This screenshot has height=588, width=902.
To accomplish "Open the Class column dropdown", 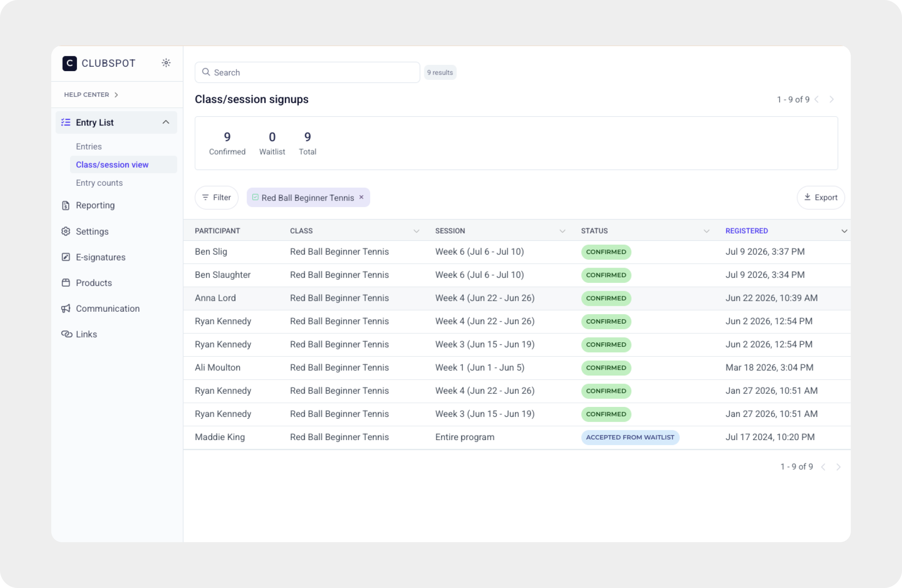I will click(416, 231).
